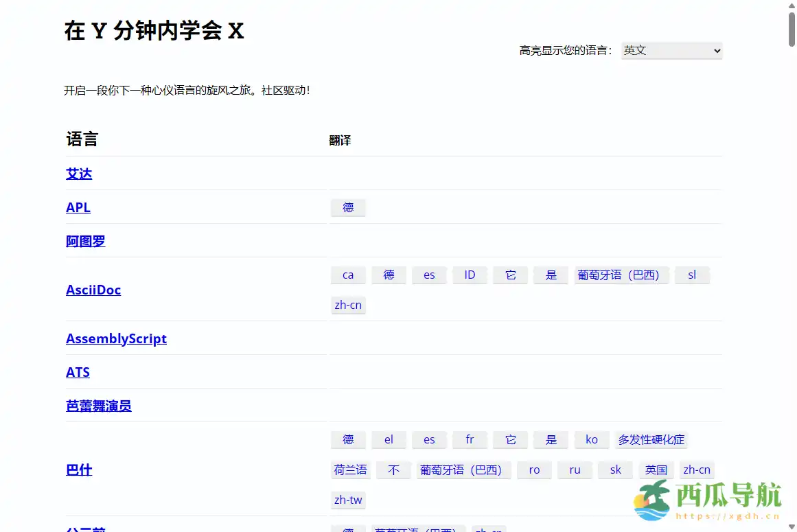Open the 艾达 language tutorial

pos(79,174)
